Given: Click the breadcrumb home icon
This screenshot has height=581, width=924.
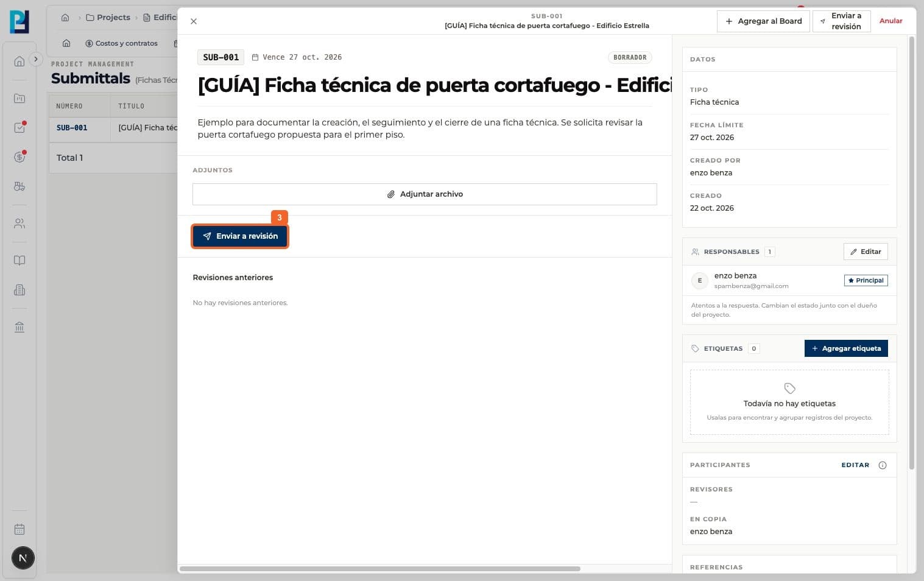Looking at the screenshot, I should (65, 18).
